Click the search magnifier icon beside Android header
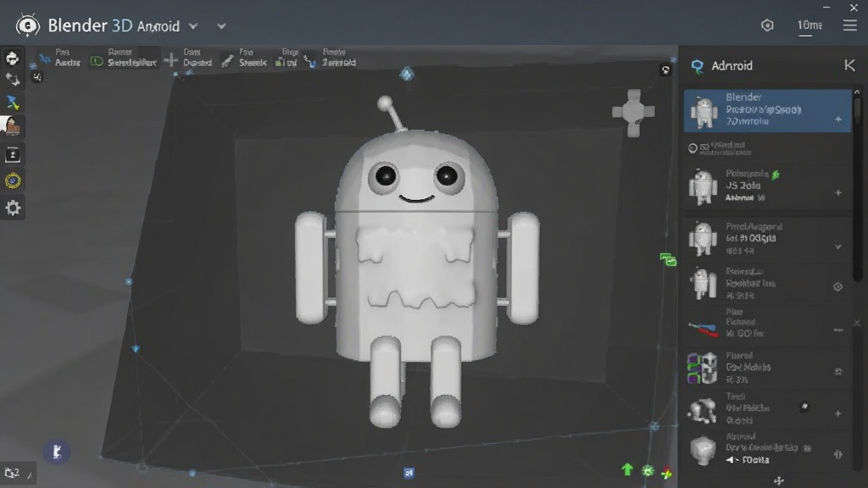Image resolution: width=868 pixels, height=488 pixels. pos(697,66)
